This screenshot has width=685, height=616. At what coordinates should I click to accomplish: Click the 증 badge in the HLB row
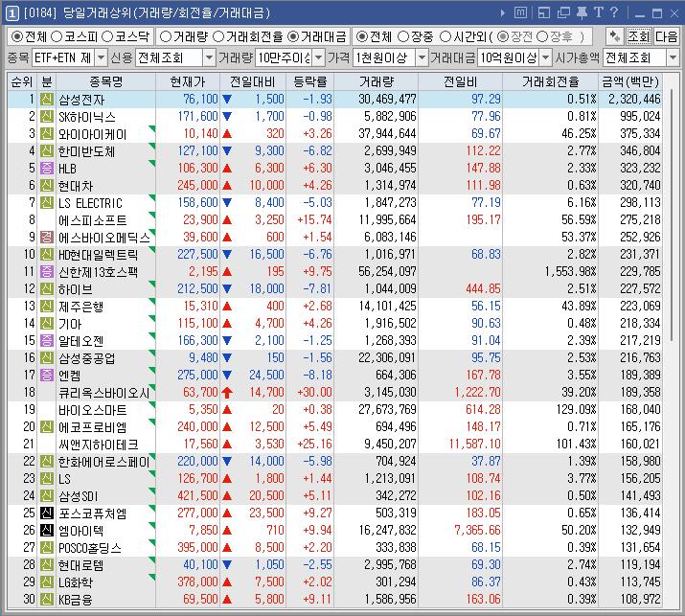[47, 169]
